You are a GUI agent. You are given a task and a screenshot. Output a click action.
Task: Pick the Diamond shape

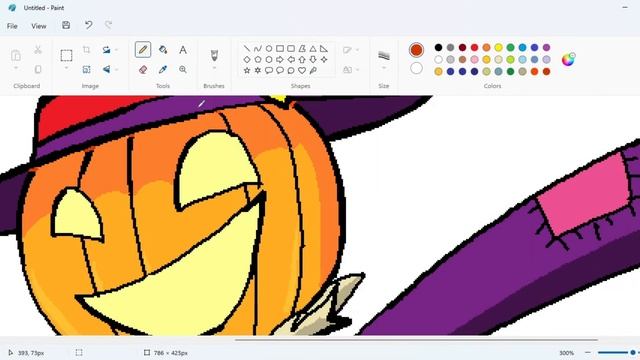[x=247, y=60]
